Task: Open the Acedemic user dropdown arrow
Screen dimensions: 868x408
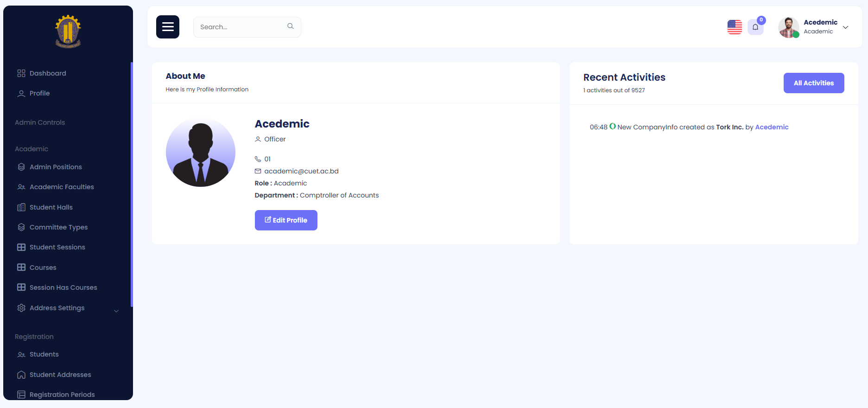Action: point(845,27)
